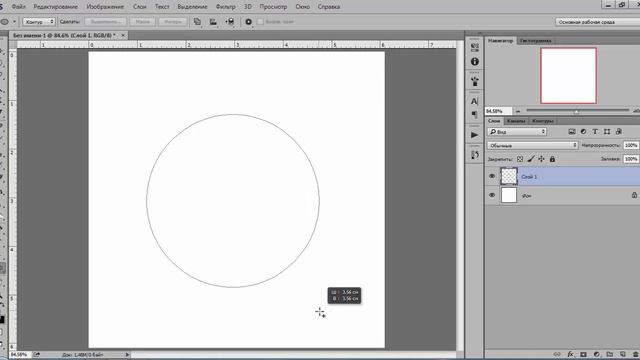The width and height of the screenshot is (640, 360).
Task: Toggle the shape layers filter icon
Action: [x=607, y=131]
